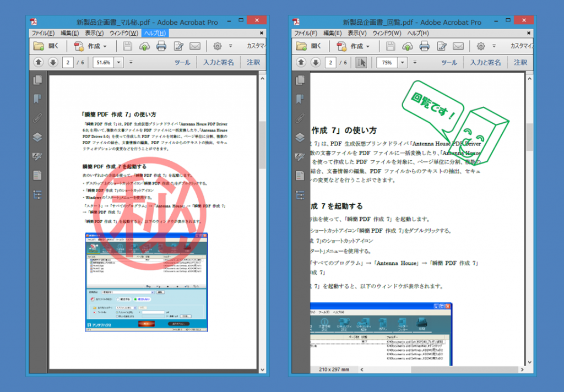Open navigation toolbar options arrow in マル秘 window
Viewport: 564px width, 392px height.
coord(131,62)
